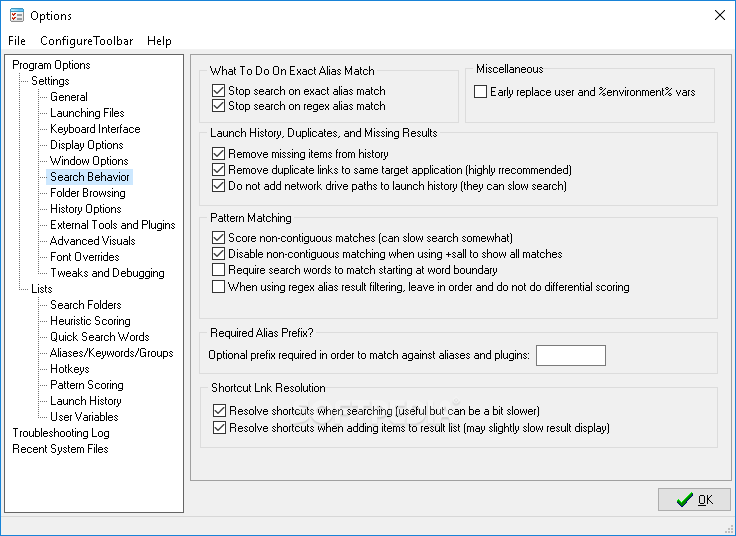Open Advanced Visuals settings

pos(92,240)
